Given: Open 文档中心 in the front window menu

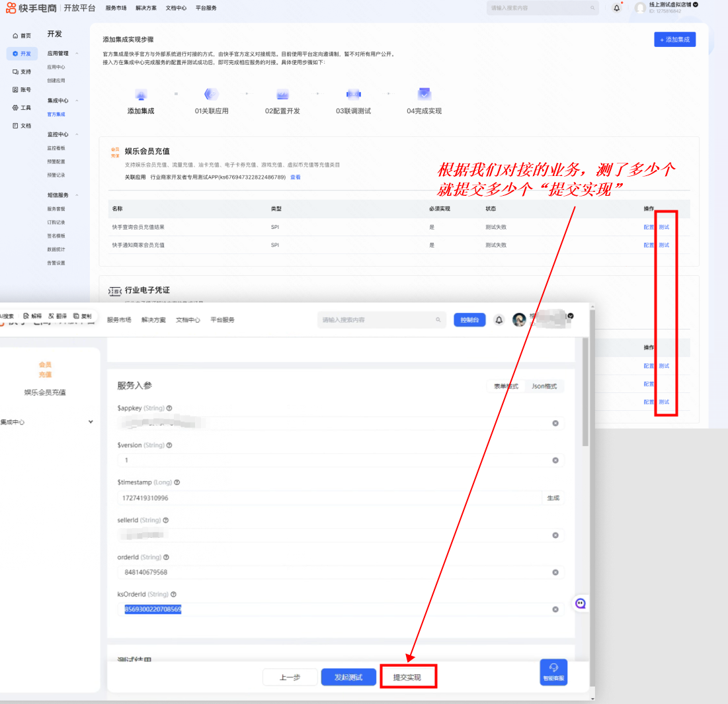Looking at the screenshot, I should [x=188, y=320].
